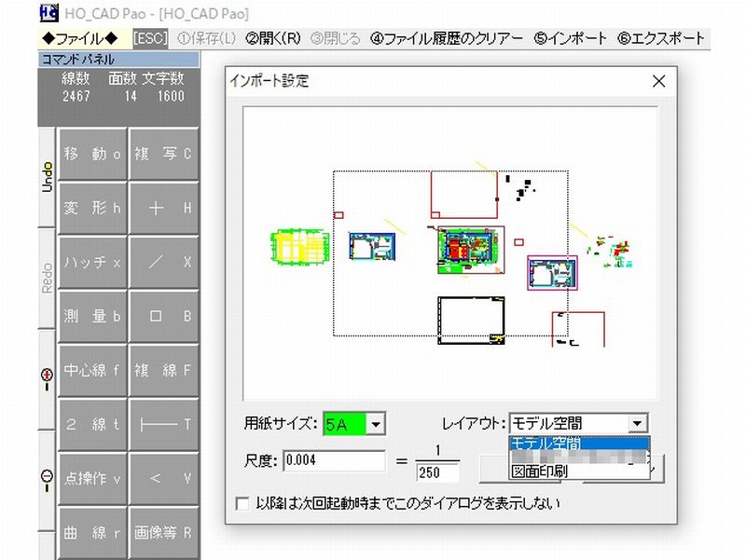Open the 点操作 (Point operation) tool

pos(92,479)
